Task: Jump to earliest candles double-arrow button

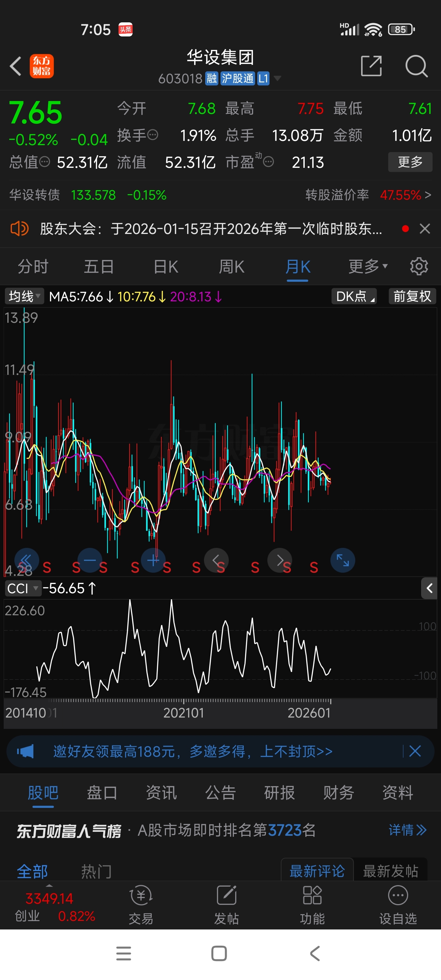Action: pyautogui.click(x=27, y=560)
